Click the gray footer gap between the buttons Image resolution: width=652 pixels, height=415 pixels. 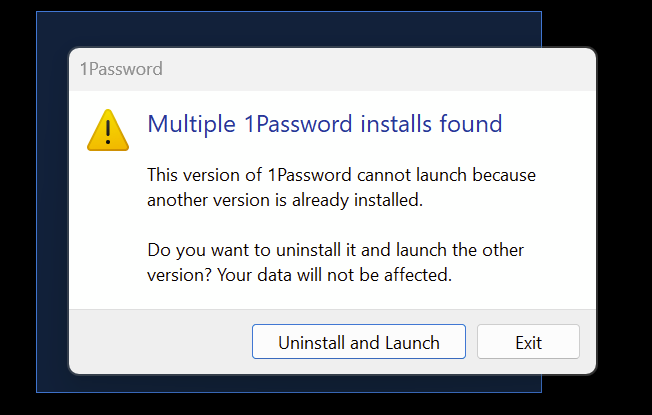point(471,342)
